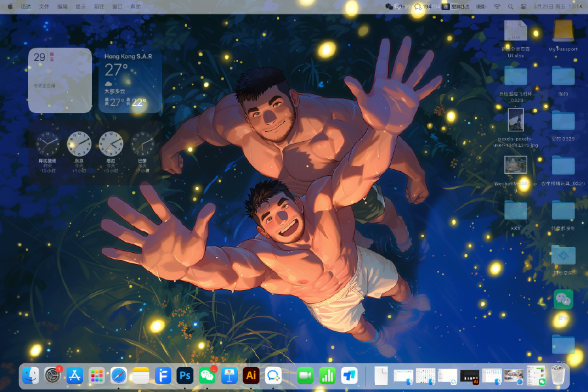Open Safari browser in the dock
Image resolution: width=588 pixels, height=392 pixels.
118,376
